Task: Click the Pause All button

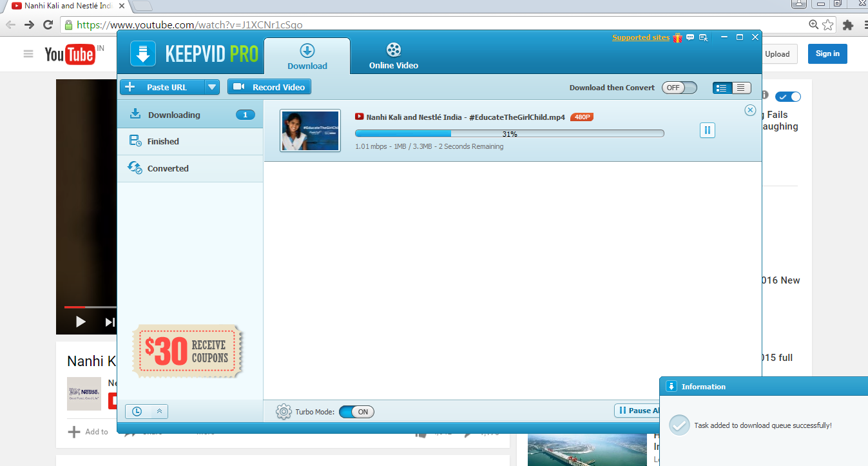Action: click(x=638, y=411)
